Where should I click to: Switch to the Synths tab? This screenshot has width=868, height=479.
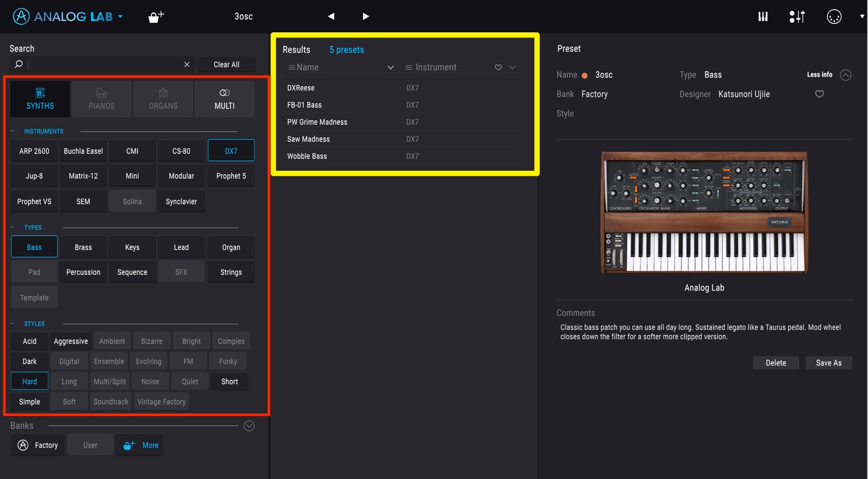click(x=40, y=99)
